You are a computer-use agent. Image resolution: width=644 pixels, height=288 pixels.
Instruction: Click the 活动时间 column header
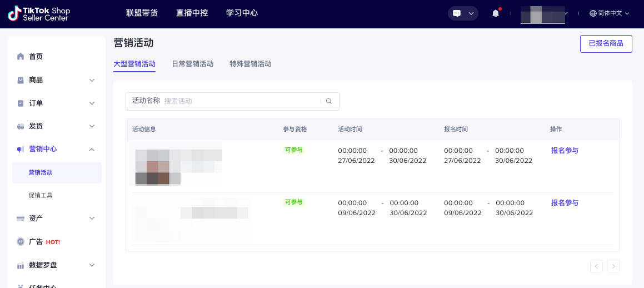350,129
